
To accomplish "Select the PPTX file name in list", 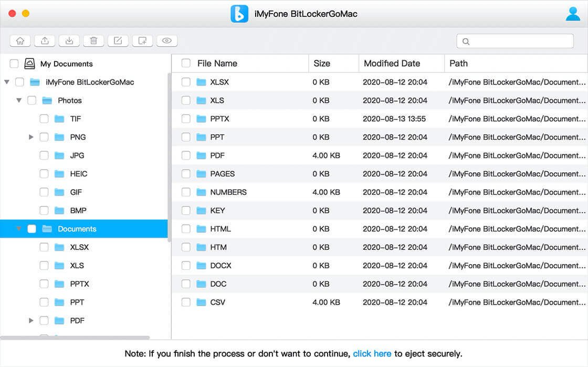I will click(219, 119).
